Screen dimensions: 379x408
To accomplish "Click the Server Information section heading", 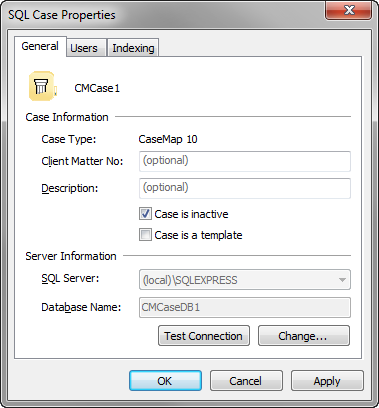I will (71, 256).
